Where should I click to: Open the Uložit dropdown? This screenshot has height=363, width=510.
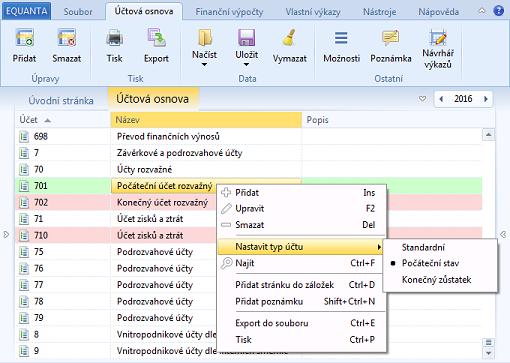coord(246,65)
